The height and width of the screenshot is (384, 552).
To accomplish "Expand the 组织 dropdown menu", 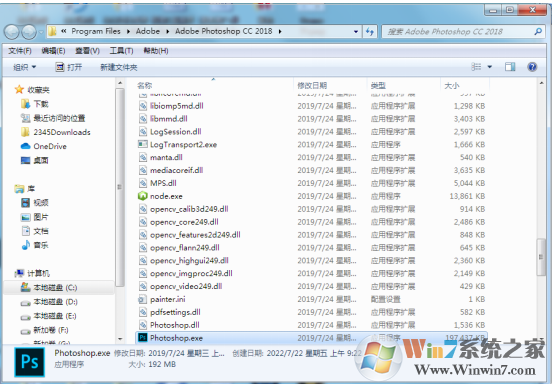I will click(x=24, y=67).
